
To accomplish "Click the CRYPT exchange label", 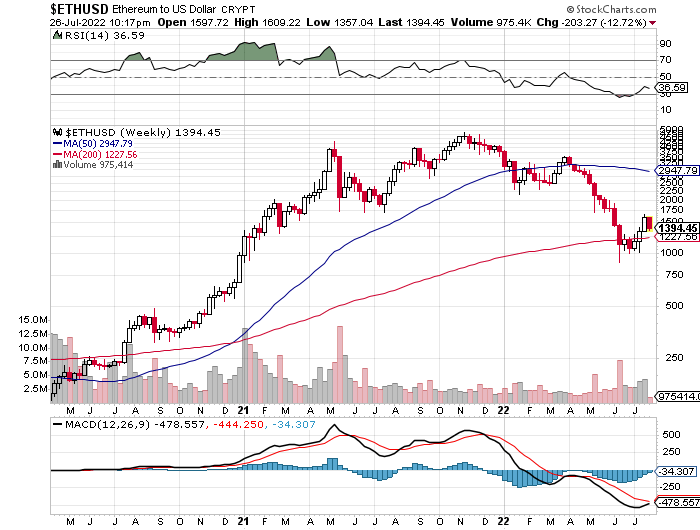I will [238, 9].
